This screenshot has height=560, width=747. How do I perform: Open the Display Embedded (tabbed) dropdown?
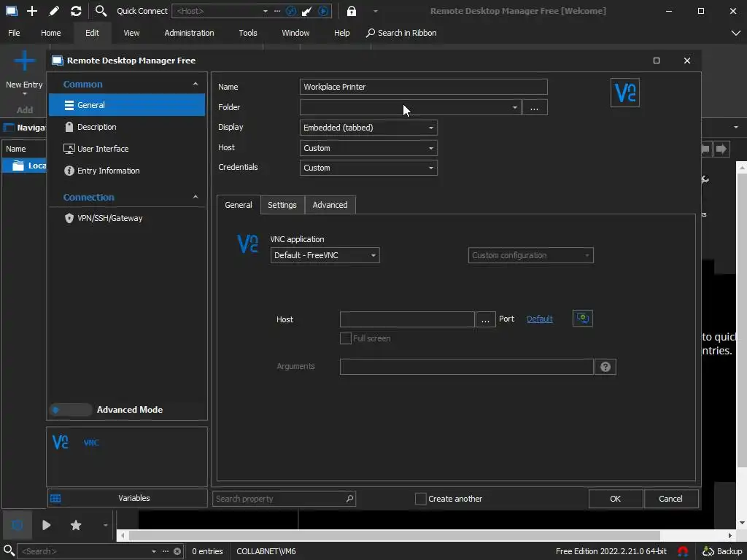tap(368, 128)
